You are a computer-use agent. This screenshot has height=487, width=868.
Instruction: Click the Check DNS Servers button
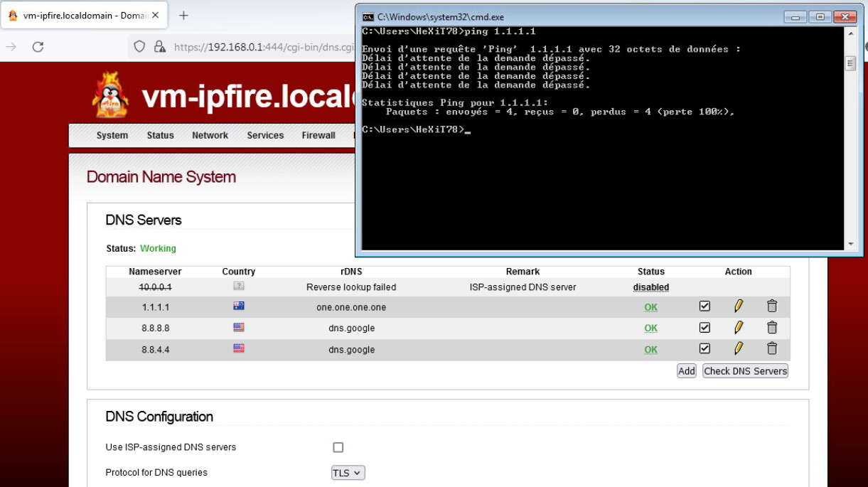(745, 371)
